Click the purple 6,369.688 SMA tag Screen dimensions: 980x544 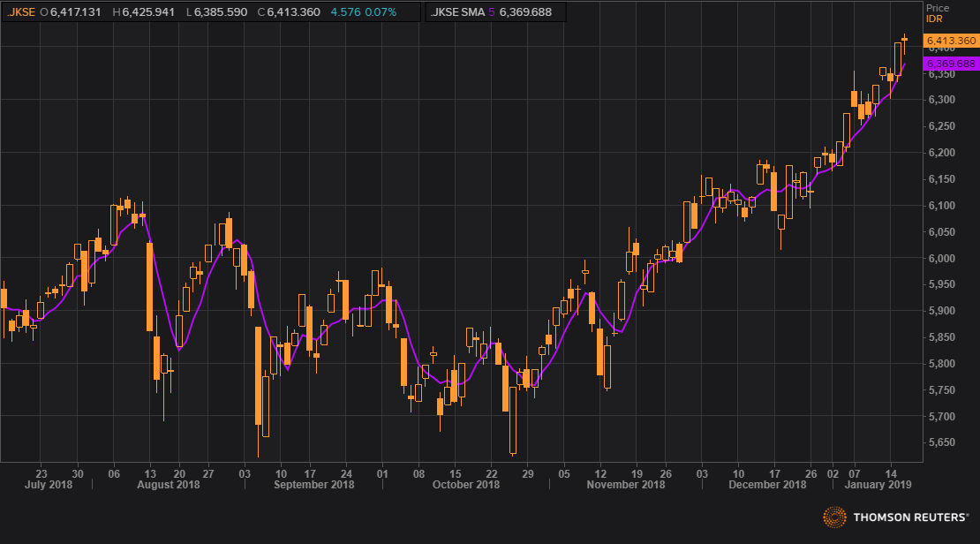[x=950, y=64]
